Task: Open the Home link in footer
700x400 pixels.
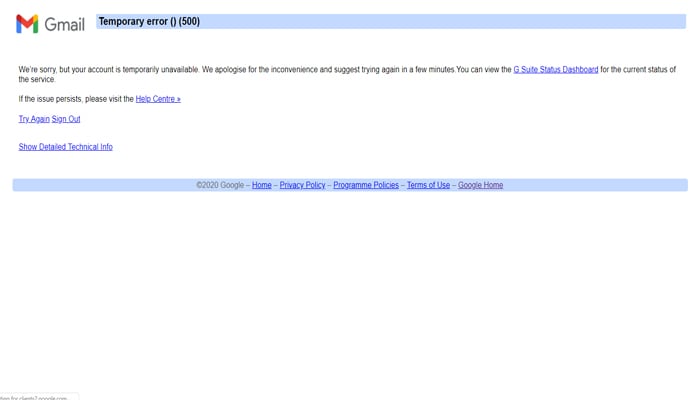Action: click(x=262, y=185)
